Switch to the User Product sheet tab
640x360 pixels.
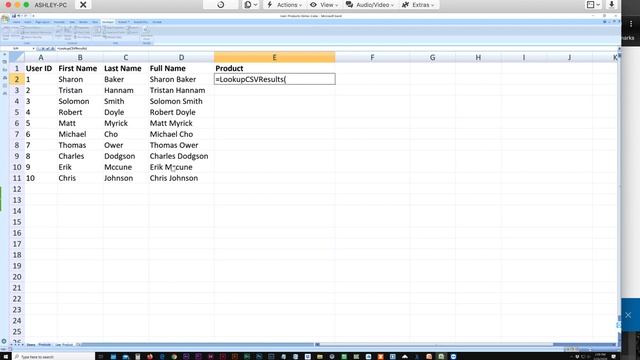coord(64,345)
